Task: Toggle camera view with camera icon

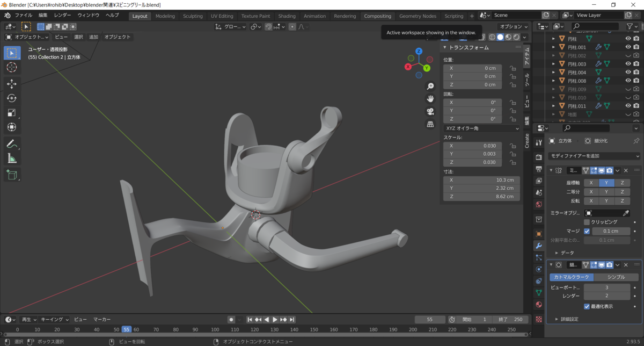Action: [x=430, y=112]
